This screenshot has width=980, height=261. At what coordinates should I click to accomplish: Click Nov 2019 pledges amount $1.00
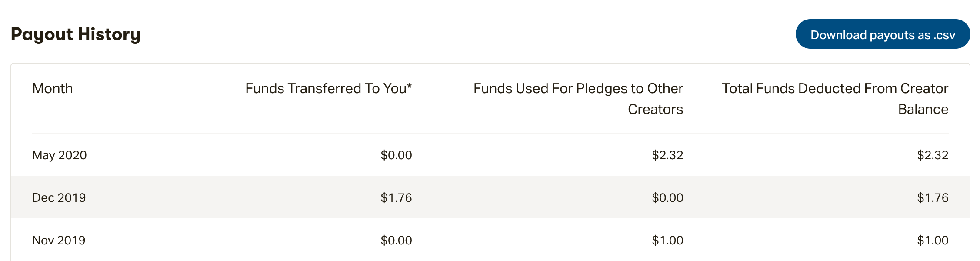click(667, 240)
